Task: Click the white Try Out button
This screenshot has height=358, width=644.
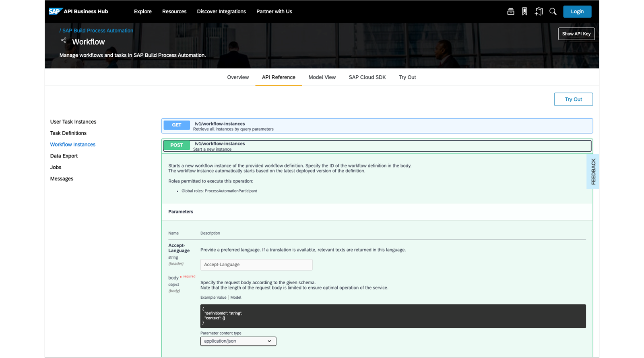Action: [x=573, y=99]
